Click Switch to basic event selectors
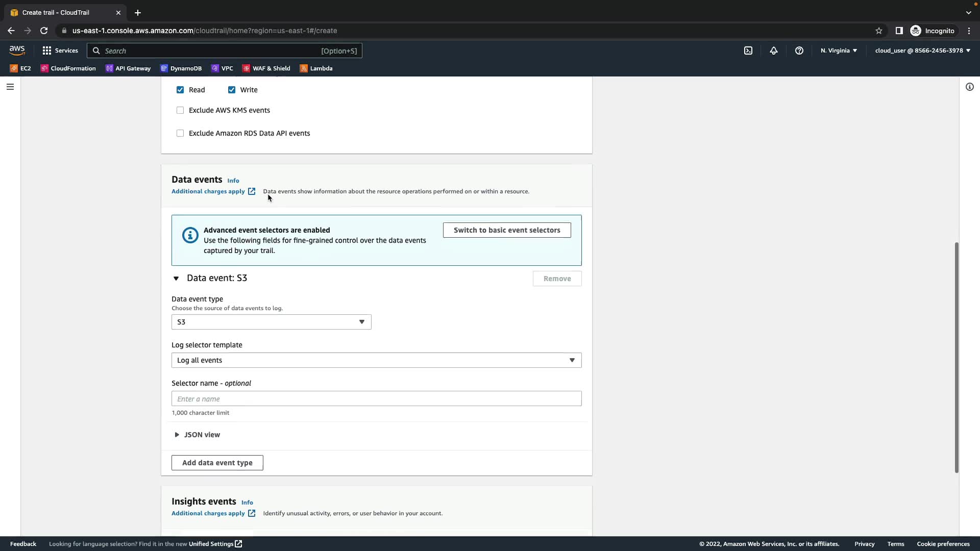 coord(506,230)
